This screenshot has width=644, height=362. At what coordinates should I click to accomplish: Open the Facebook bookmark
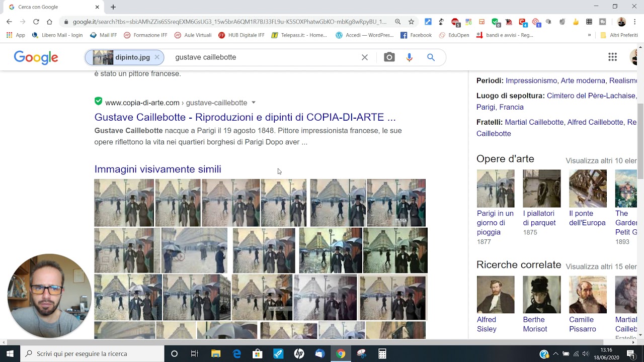(416, 35)
